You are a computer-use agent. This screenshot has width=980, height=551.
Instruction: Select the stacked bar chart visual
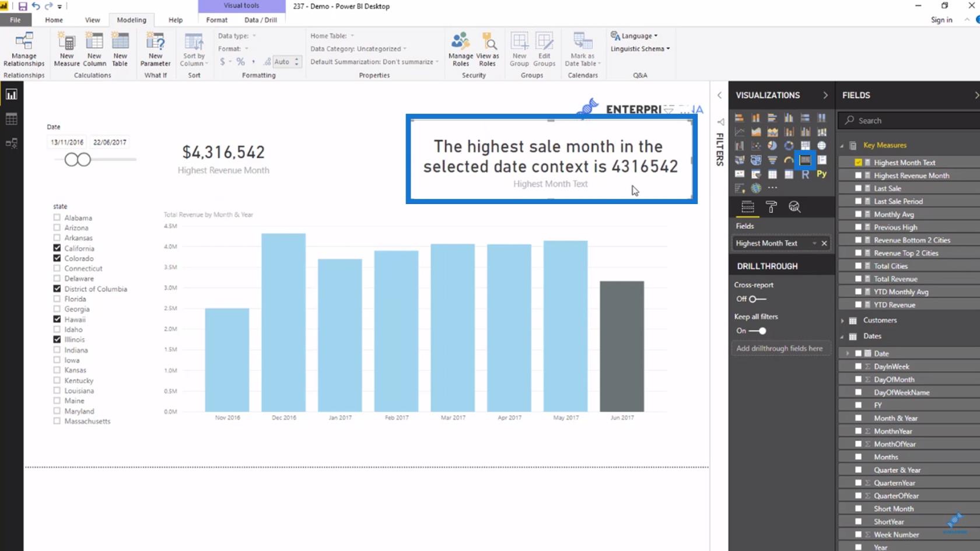(x=739, y=118)
